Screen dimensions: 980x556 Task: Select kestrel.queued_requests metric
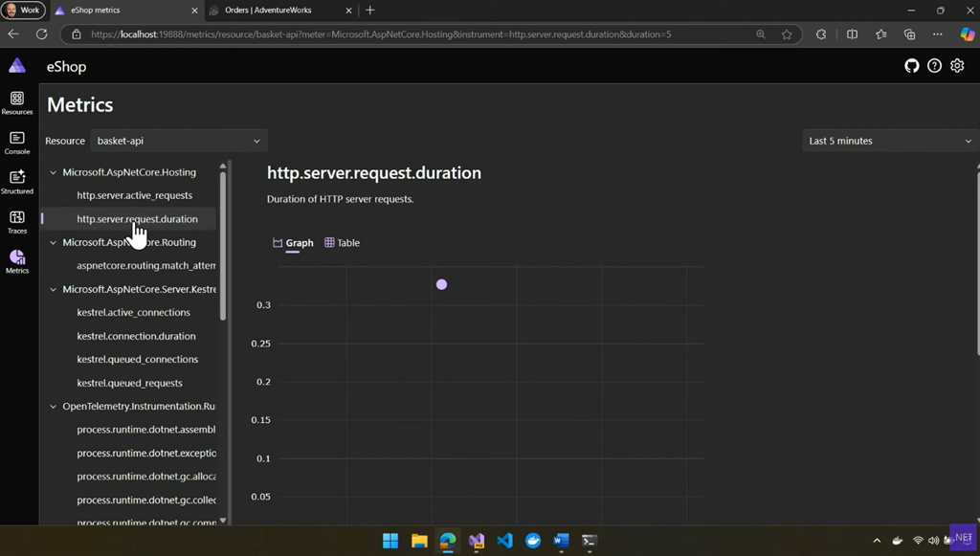click(x=129, y=383)
